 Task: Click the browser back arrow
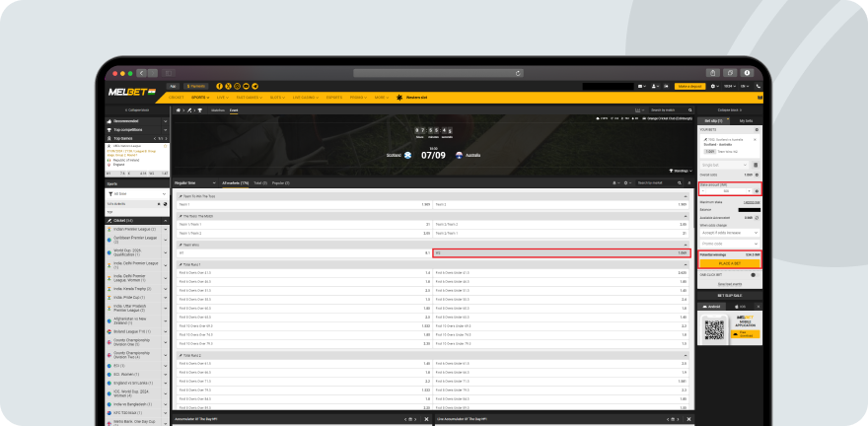click(x=141, y=73)
